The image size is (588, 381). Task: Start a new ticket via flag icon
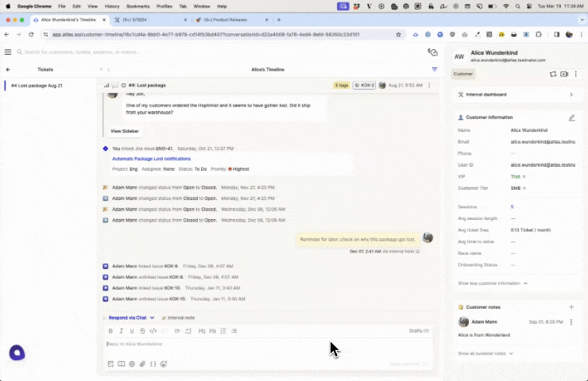(553, 74)
